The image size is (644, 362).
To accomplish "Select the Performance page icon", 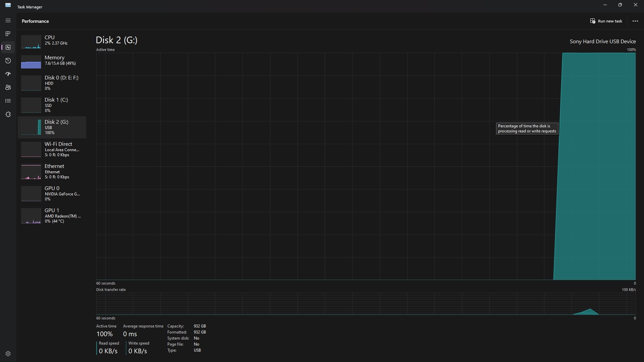I will point(8,47).
